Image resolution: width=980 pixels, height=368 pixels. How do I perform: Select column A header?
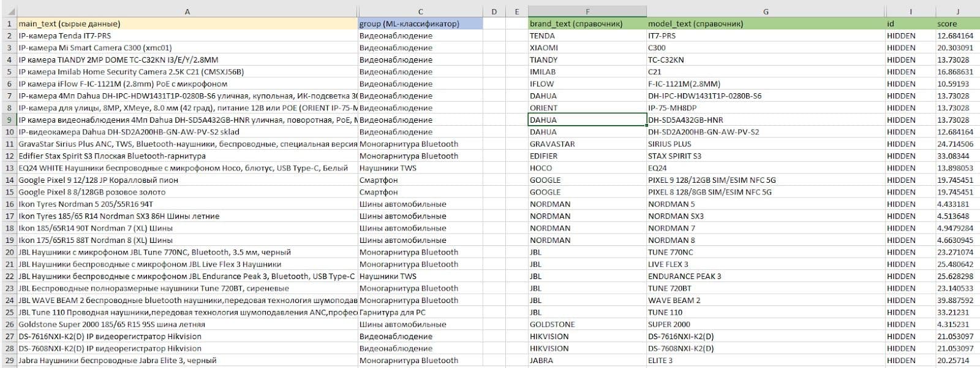pos(187,12)
